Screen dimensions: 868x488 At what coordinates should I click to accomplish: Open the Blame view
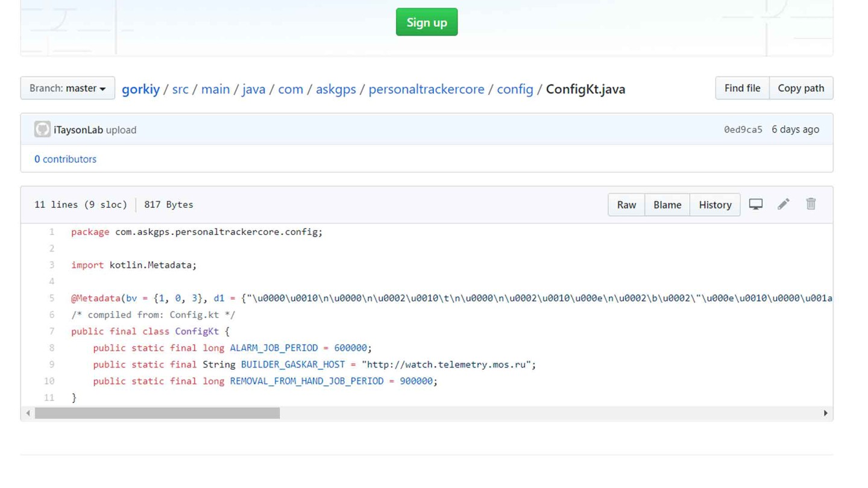pos(667,205)
